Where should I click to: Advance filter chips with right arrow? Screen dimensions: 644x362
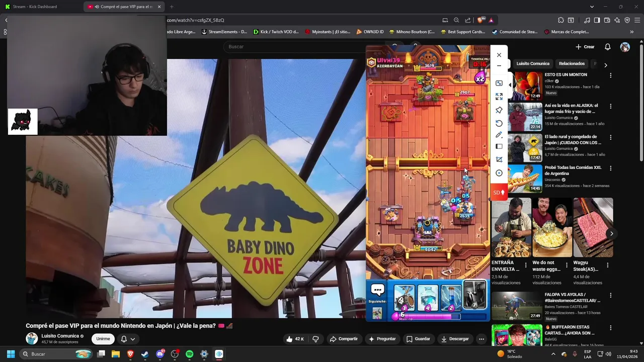point(605,65)
